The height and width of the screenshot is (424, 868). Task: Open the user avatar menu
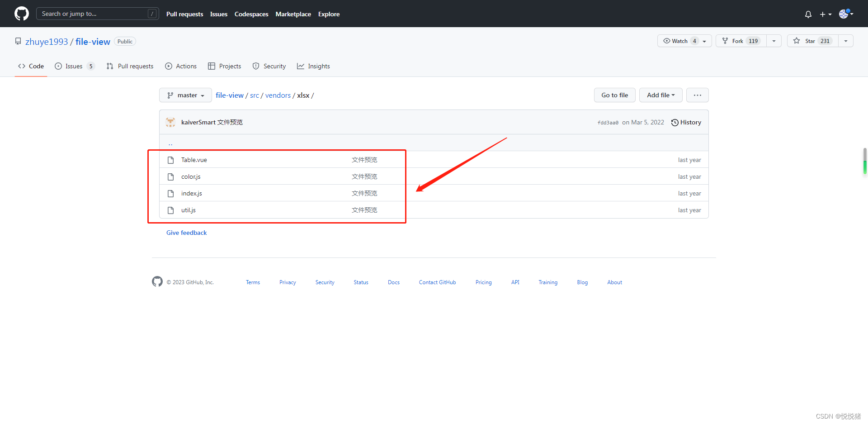(x=846, y=14)
